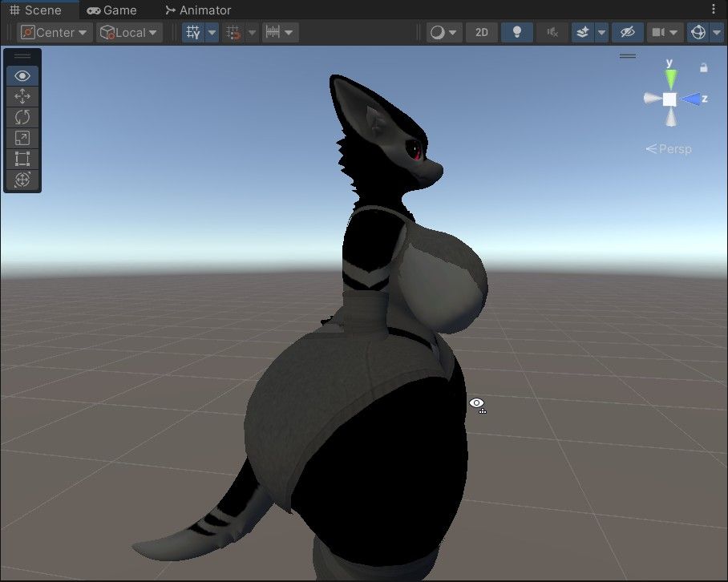Switch to the Animator tab
Viewport: 728px width, 582px height.
(199, 10)
